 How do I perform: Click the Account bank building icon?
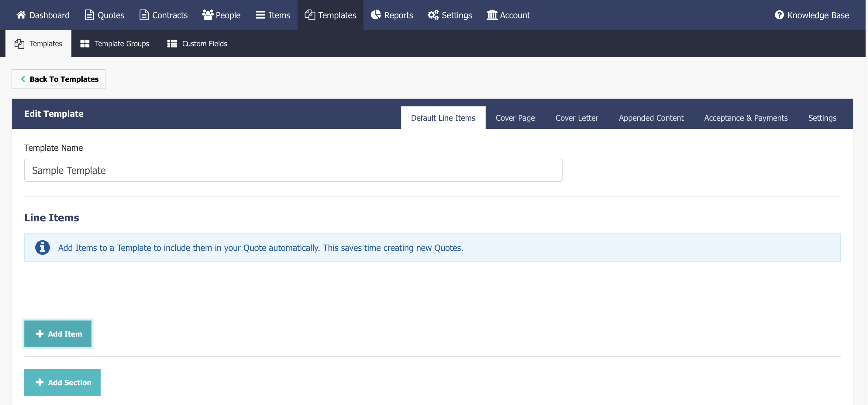[492, 15]
